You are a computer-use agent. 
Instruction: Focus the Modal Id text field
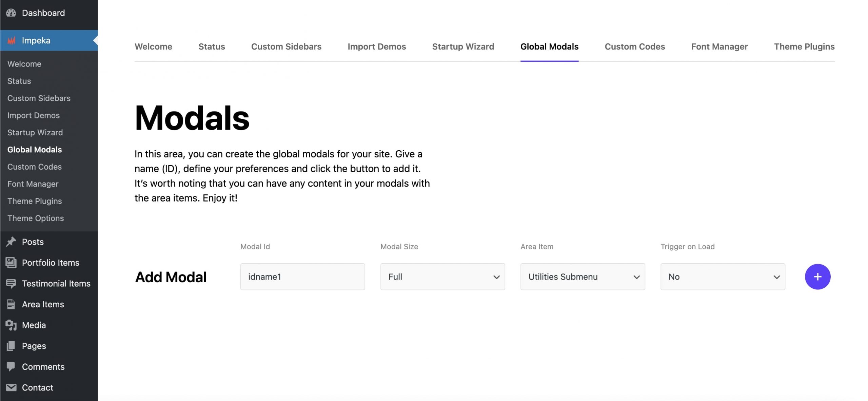pos(302,277)
